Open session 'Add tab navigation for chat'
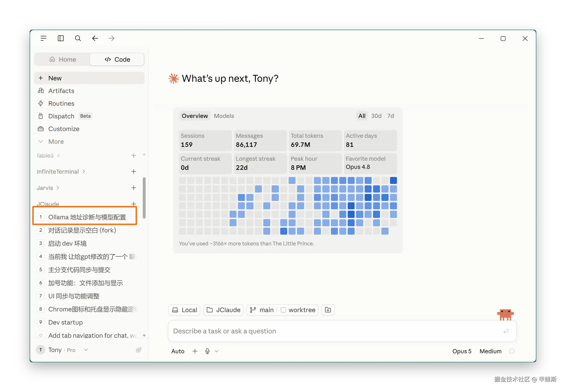This screenshot has height=392, width=566. pyautogui.click(x=88, y=335)
